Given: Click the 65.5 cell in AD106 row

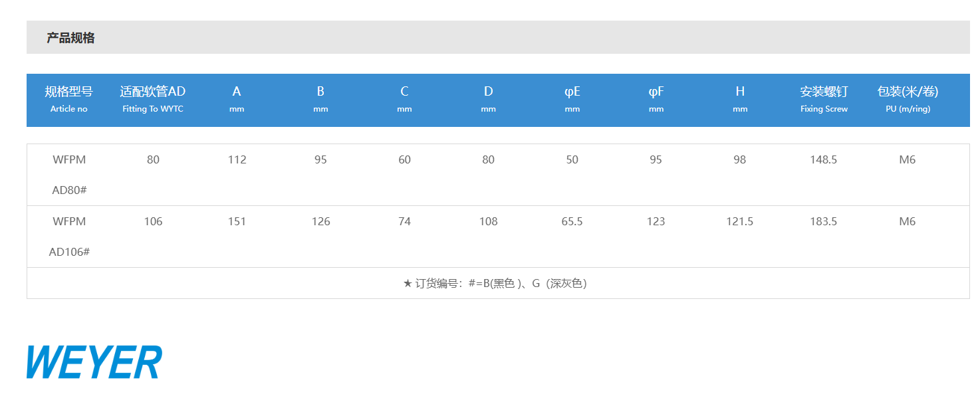Looking at the screenshot, I should (572, 221).
